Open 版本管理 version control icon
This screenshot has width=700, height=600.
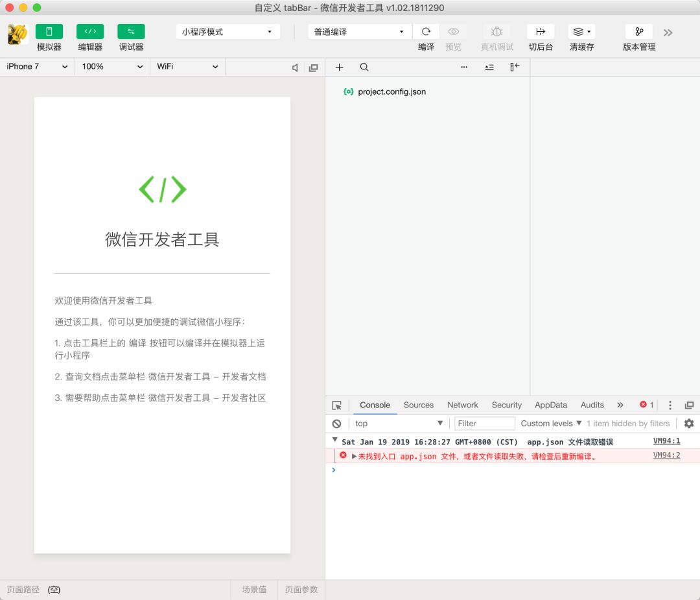[x=639, y=32]
